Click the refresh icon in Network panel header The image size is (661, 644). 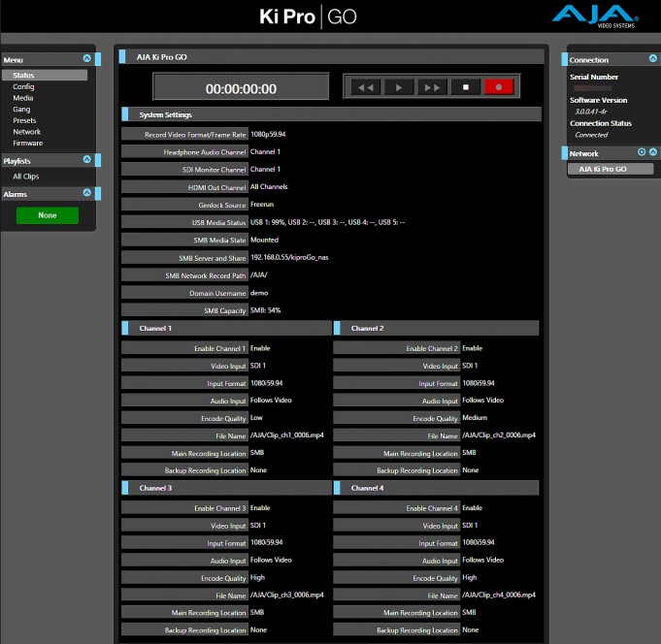[642, 152]
